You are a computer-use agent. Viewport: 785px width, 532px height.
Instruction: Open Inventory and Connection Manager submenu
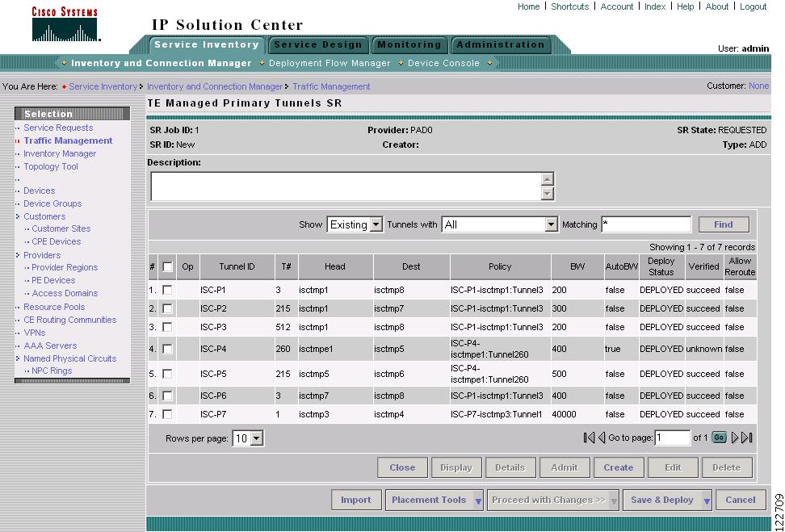(162, 63)
